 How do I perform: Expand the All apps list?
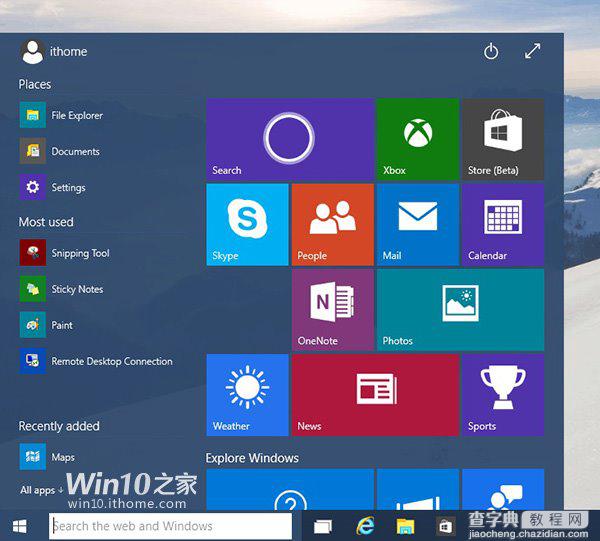coord(41,490)
